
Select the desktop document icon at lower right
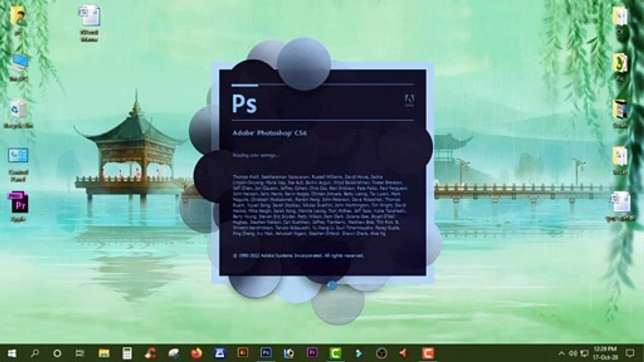621,207
